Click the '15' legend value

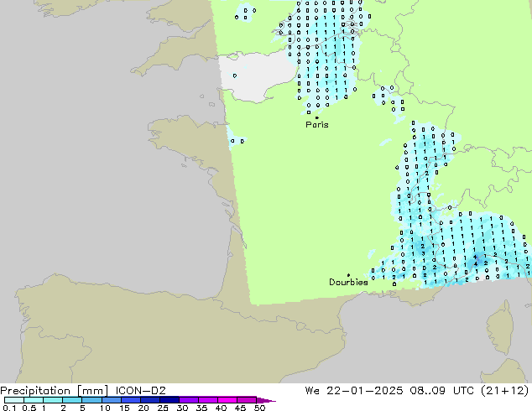pos(124,408)
